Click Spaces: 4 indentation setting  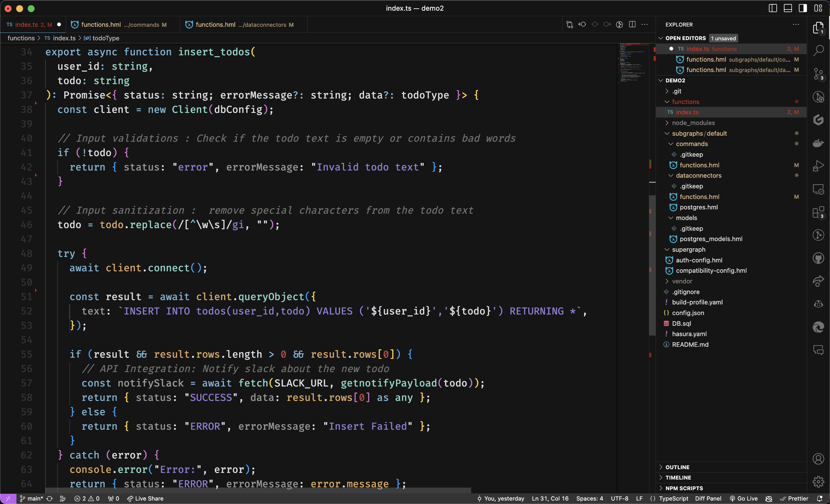[x=589, y=499]
